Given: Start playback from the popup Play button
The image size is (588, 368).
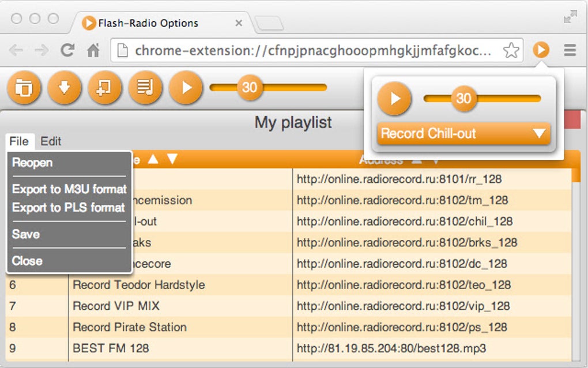Looking at the screenshot, I should pyautogui.click(x=394, y=98).
